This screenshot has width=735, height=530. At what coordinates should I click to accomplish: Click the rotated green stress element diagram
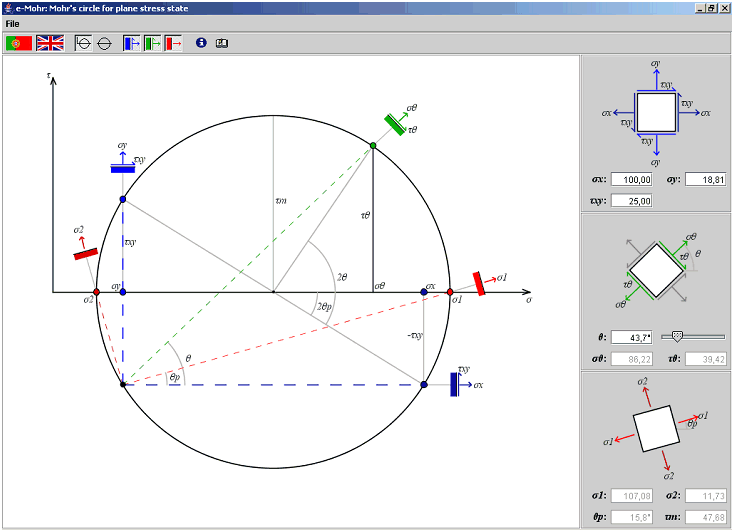point(656,270)
